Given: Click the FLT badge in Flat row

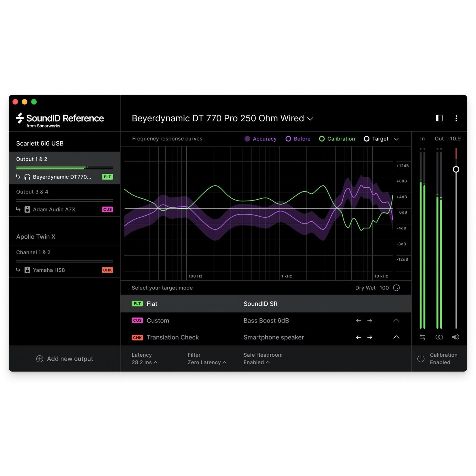Looking at the screenshot, I should point(137,304).
